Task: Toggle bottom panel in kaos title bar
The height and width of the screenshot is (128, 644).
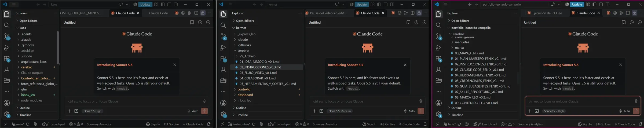Action: pos(169,5)
